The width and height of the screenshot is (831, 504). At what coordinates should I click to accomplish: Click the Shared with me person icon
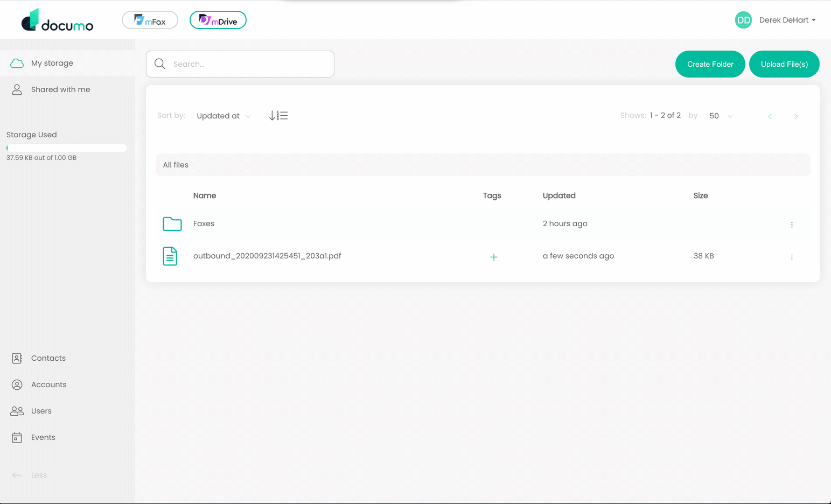(17, 89)
